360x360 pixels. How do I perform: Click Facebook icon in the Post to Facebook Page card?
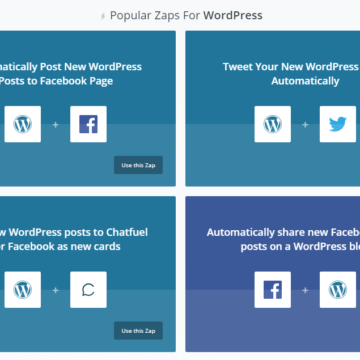88,124
